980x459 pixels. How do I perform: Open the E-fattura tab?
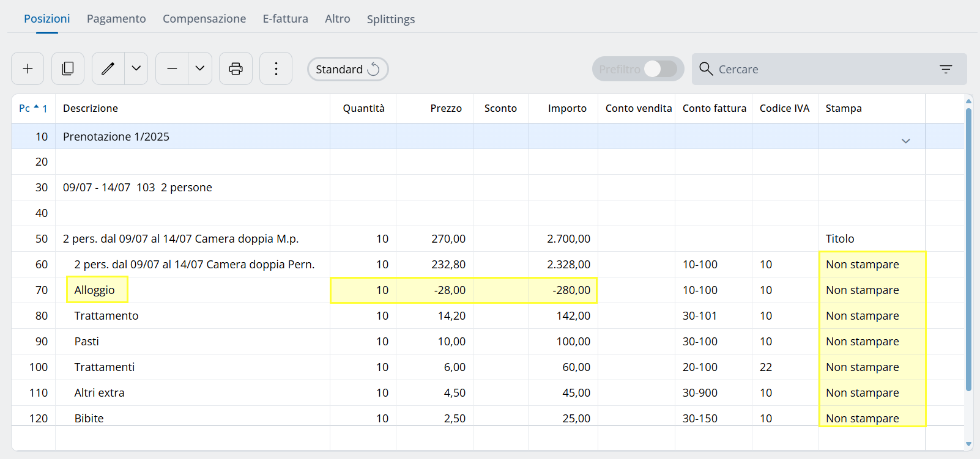[285, 19]
